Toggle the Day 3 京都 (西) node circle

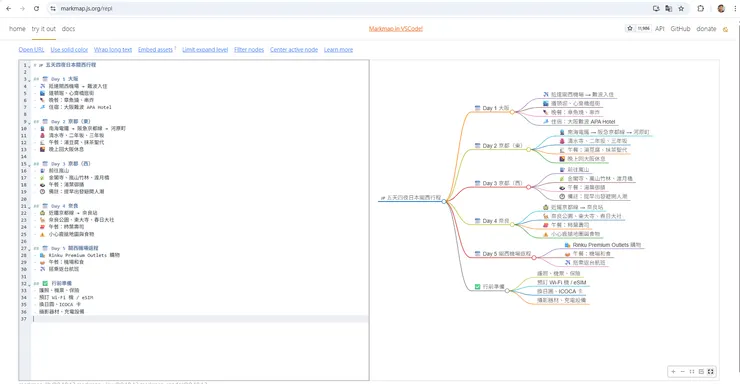click(529, 187)
